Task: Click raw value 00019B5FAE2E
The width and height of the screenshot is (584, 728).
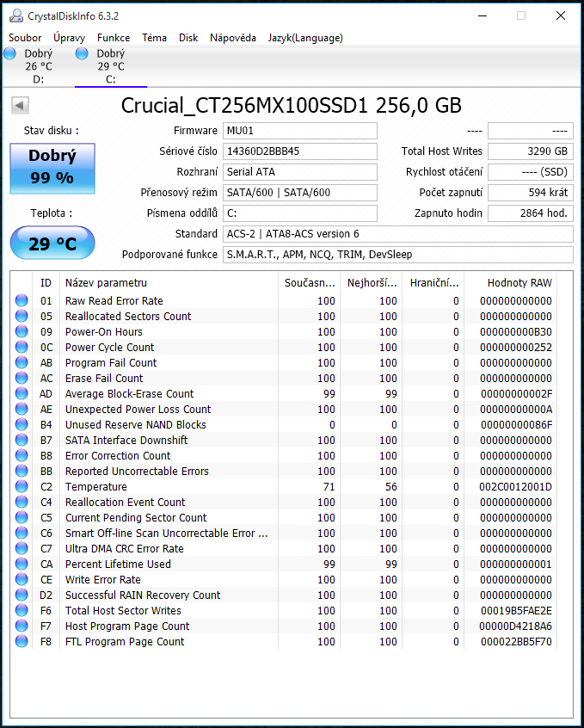Action: point(516,610)
